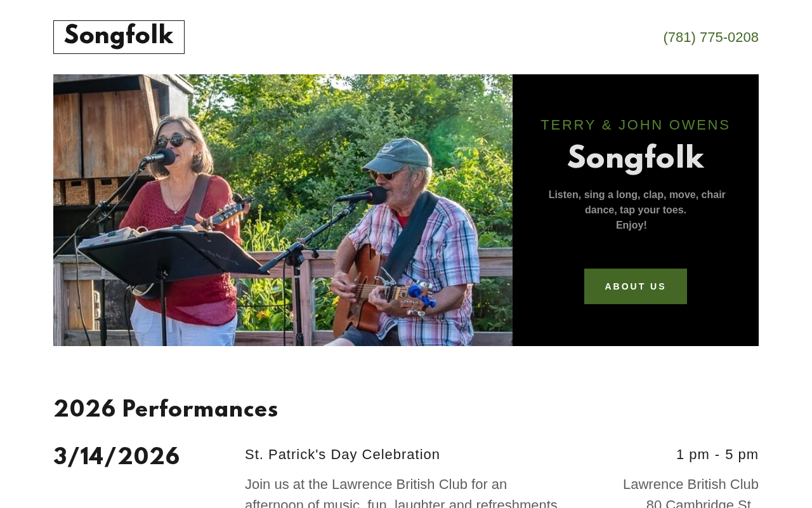Viewport: 812px width, 508px height.
Task: Click the St. Patrick's Day Celebration title
Action: pos(343,455)
